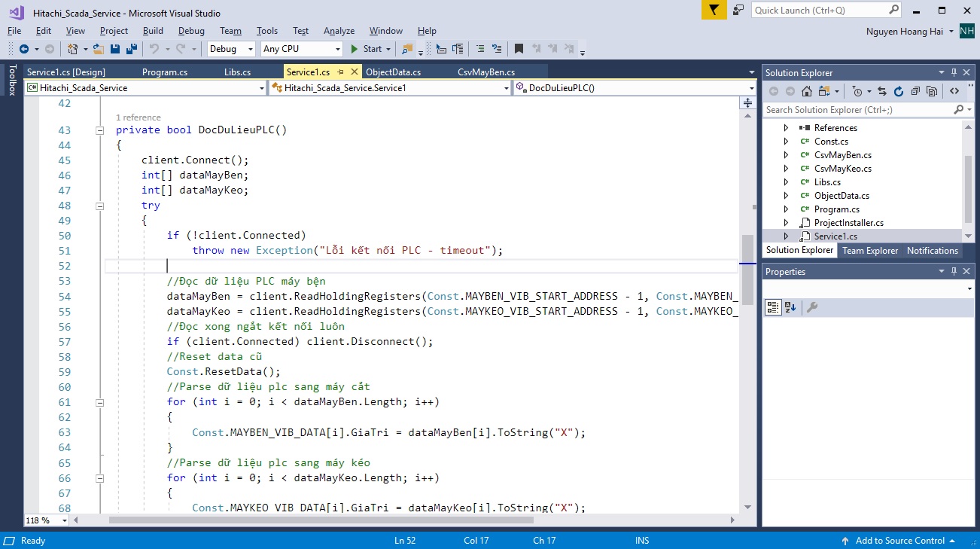The height and width of the screenshot is (549, 980).
Task: Toggle Categorized view in Properties panel
Action: 773,307
